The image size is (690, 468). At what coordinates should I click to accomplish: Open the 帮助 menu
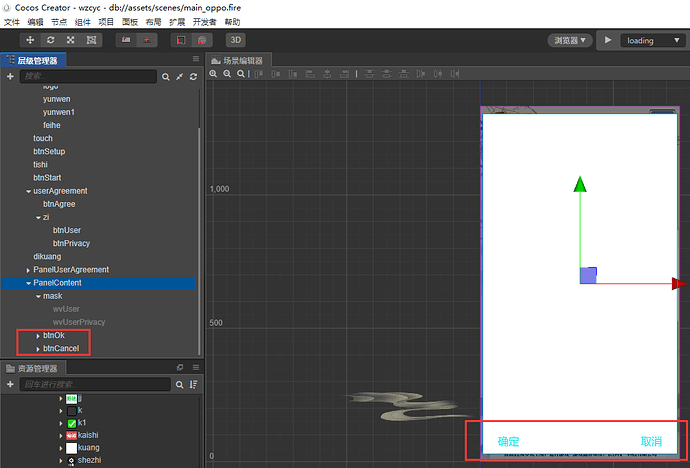[x=232, y=22]
